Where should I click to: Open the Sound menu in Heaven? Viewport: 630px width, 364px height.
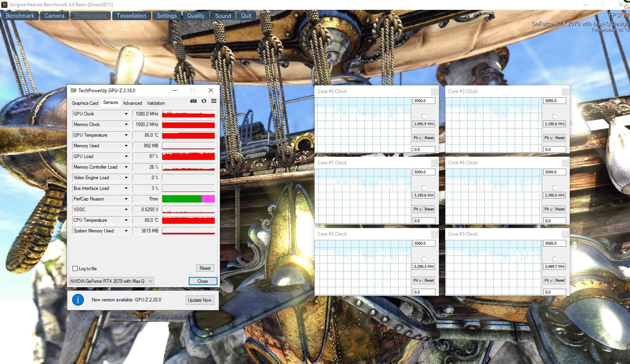pos(223,16)
